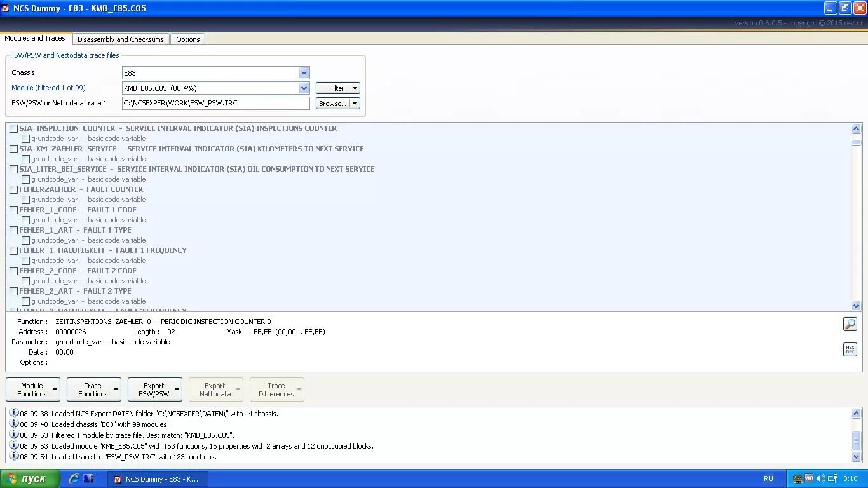Check FEHLER_2_CODE checkbox
The height and width of the screenshot is (488, 868).
point(13,271)
